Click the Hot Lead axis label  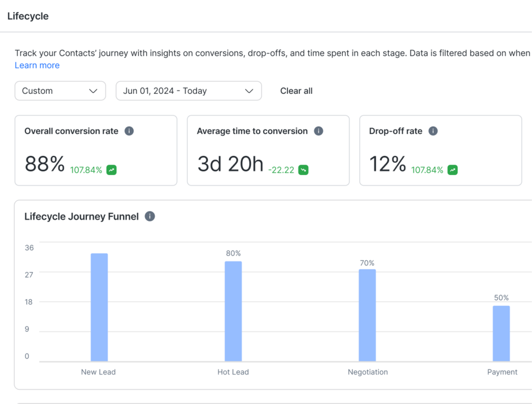click(233, 372)
